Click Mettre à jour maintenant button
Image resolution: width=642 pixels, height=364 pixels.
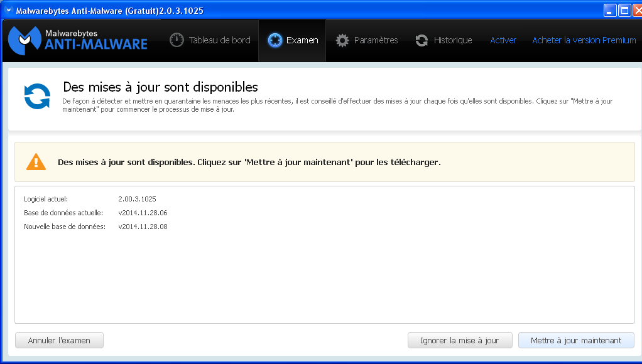coord(576,340)
